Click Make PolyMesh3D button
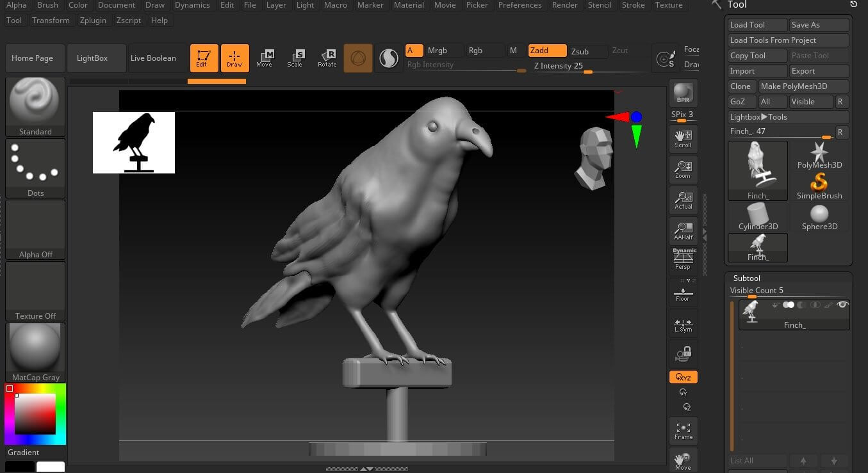This screenshot has width=868, height=473. [x=804, y=86]
